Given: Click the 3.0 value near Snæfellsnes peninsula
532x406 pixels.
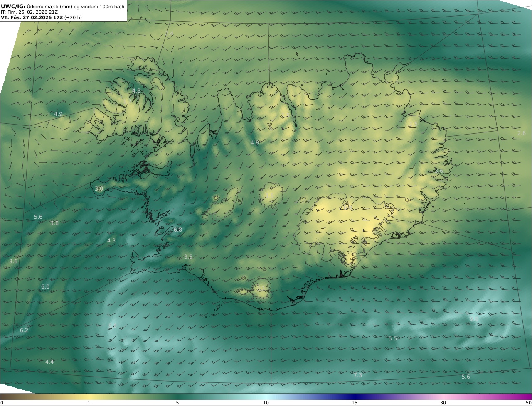Looking at the screenshot, I should (x=99, y=188).
